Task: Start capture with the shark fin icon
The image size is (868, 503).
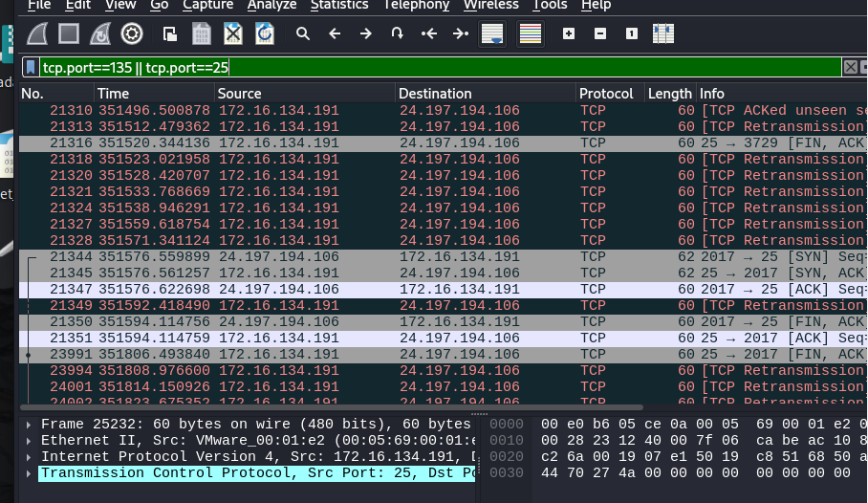Action: (38, 33)
